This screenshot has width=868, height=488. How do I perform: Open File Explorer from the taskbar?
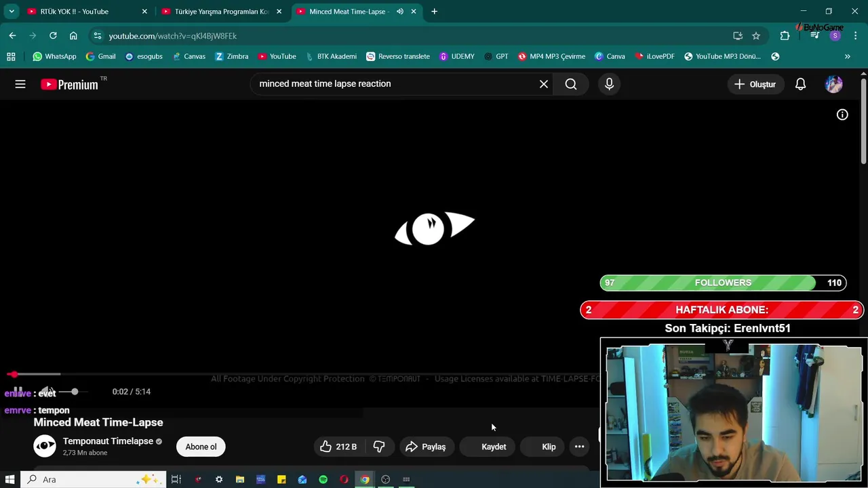tap(239, 479)
